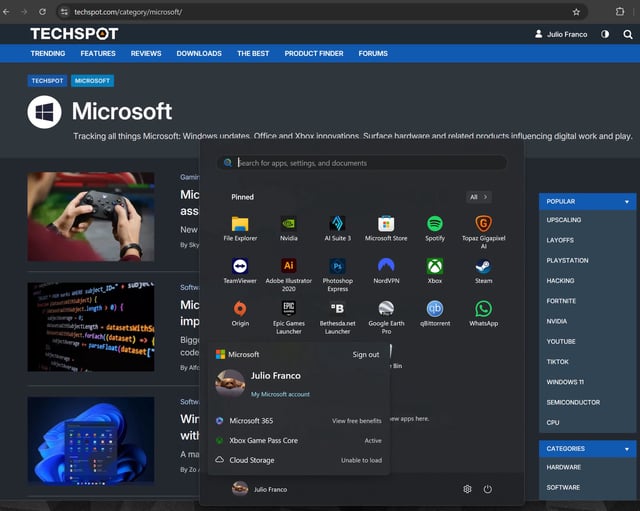Launch Photoshop Express app
640x511 pixels.
tap(338, 275)
